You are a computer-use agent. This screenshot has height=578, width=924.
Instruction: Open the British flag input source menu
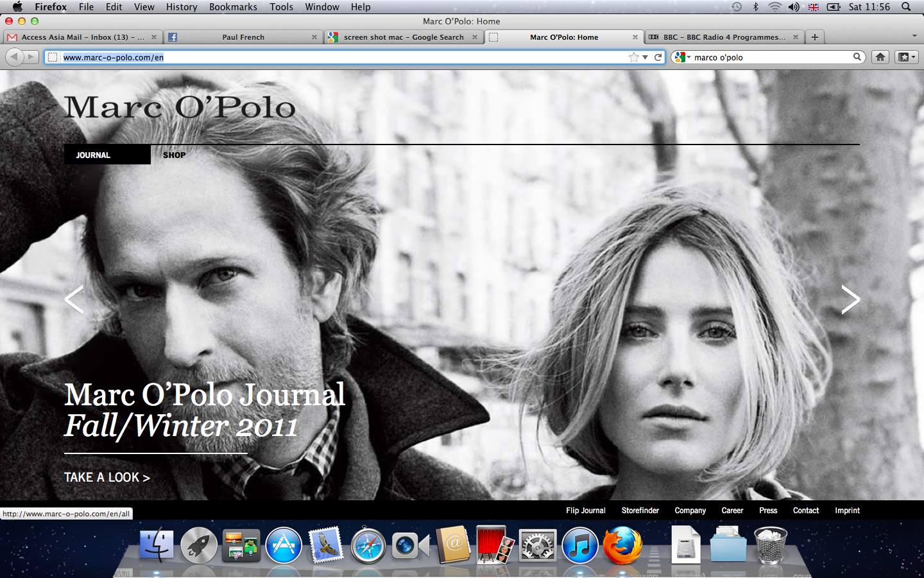pyautogui.click(x=814, y=7)
